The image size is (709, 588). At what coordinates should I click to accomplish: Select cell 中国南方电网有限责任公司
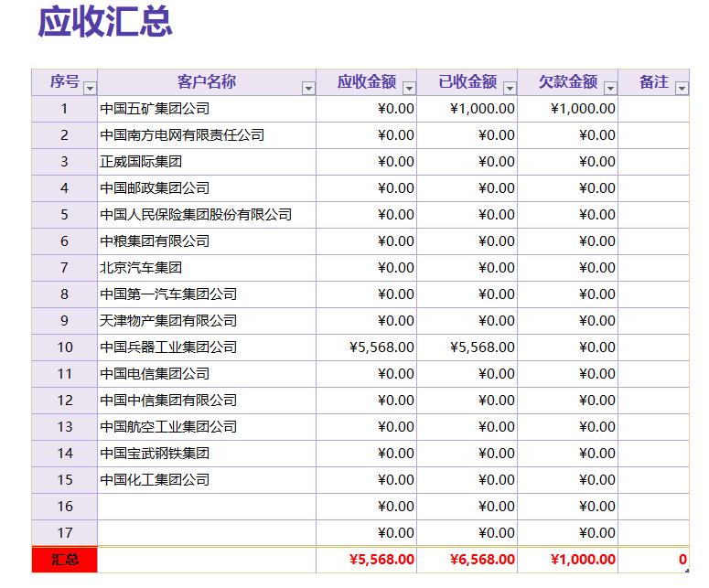coord(207,135)
